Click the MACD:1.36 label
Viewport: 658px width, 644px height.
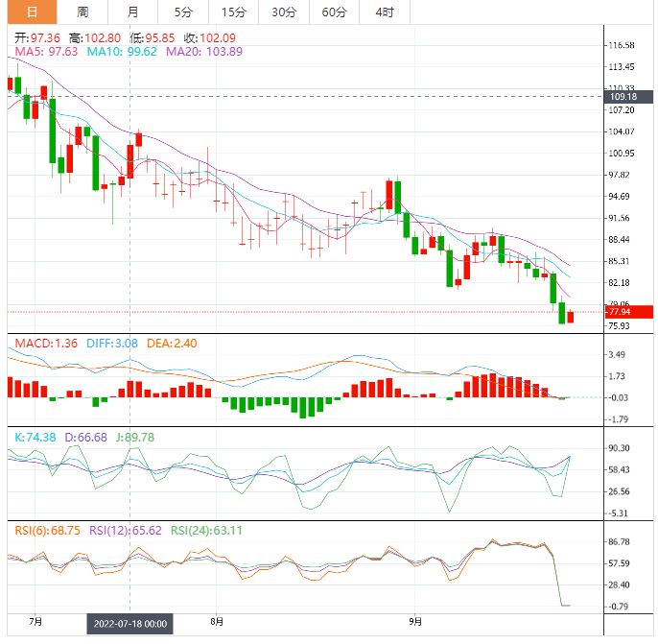point(46,344)
